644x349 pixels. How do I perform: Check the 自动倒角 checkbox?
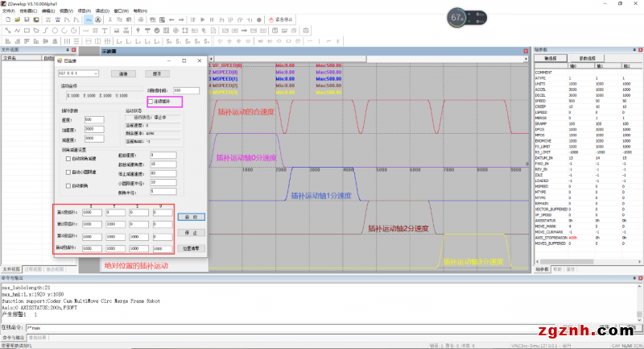tap(68, 185)
